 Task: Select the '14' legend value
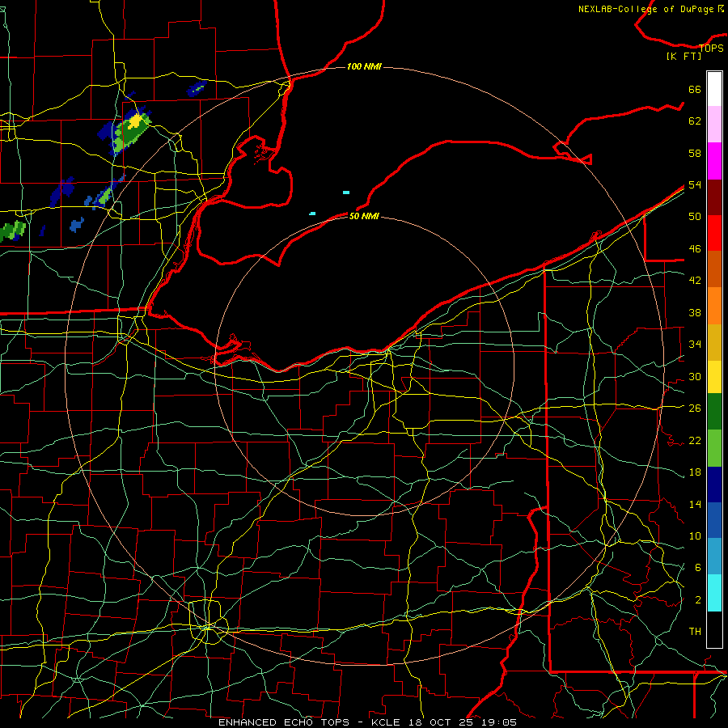695,504
